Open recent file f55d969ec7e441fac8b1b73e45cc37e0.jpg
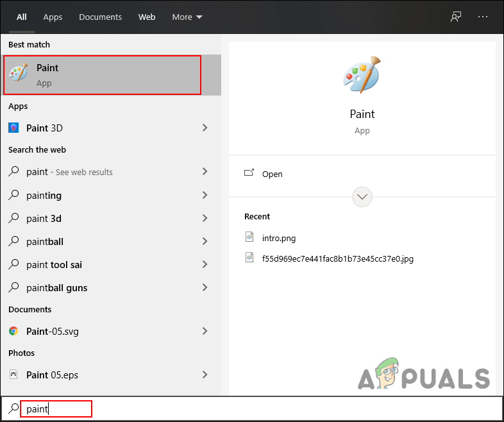 point(337,258)
